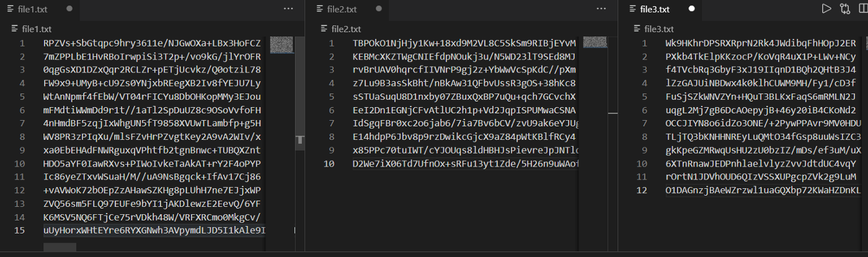Image resolution: width=868 pixels, height=257 pixels.
Task: Click unsaved dot on file1.txt tab
Action: click(x=69, y=9)
